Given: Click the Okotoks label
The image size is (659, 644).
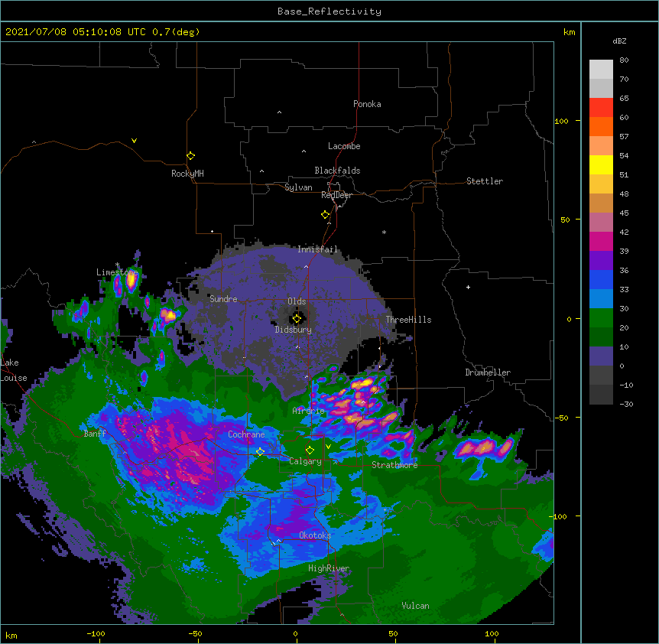Looking at the screenshot, I should [x=315, y=535].
